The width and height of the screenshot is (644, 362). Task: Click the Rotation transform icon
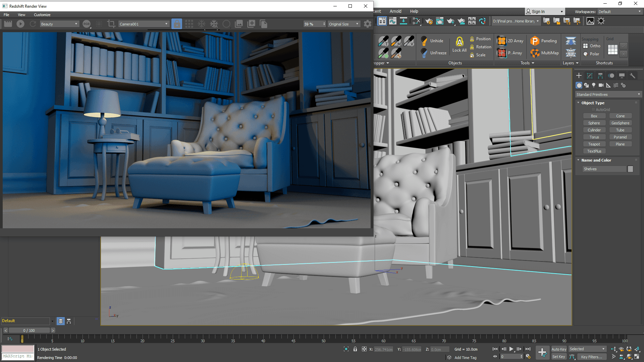(x=472, y=47)
